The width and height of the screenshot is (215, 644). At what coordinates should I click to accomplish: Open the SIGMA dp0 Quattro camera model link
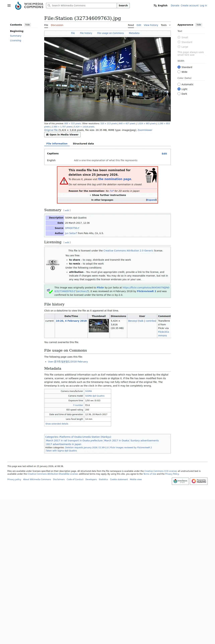95,396
